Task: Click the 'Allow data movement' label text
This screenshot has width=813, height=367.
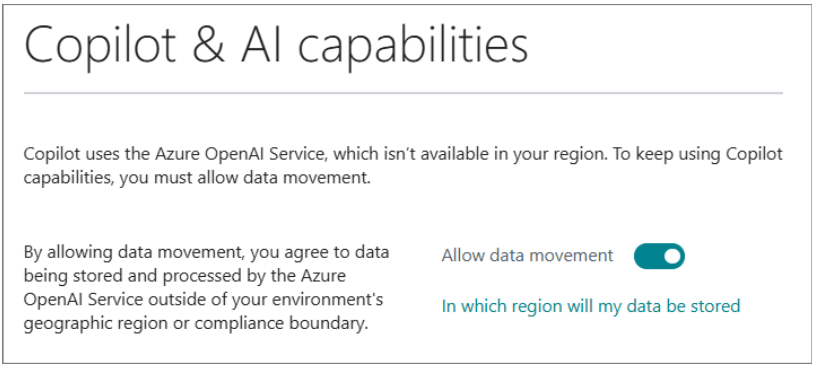Action: click(527, 256)
